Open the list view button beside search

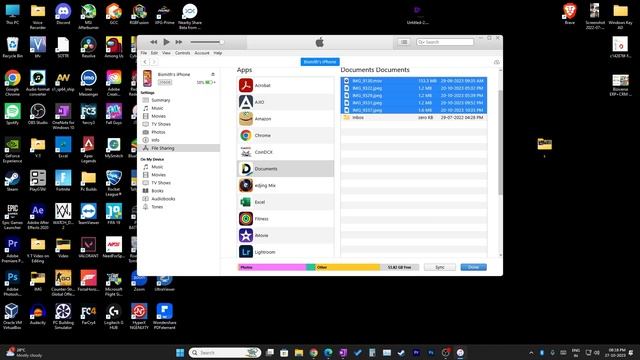click(404, 42)
